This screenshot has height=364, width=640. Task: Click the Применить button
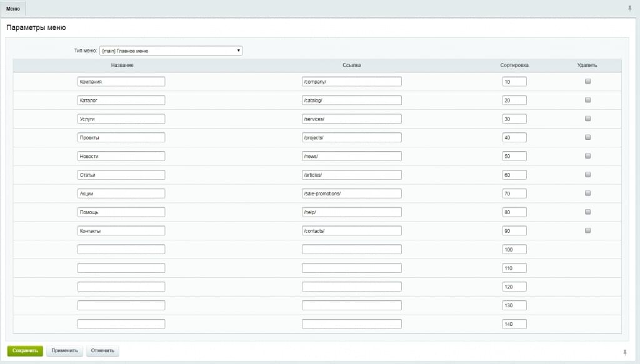coord(64,350)
